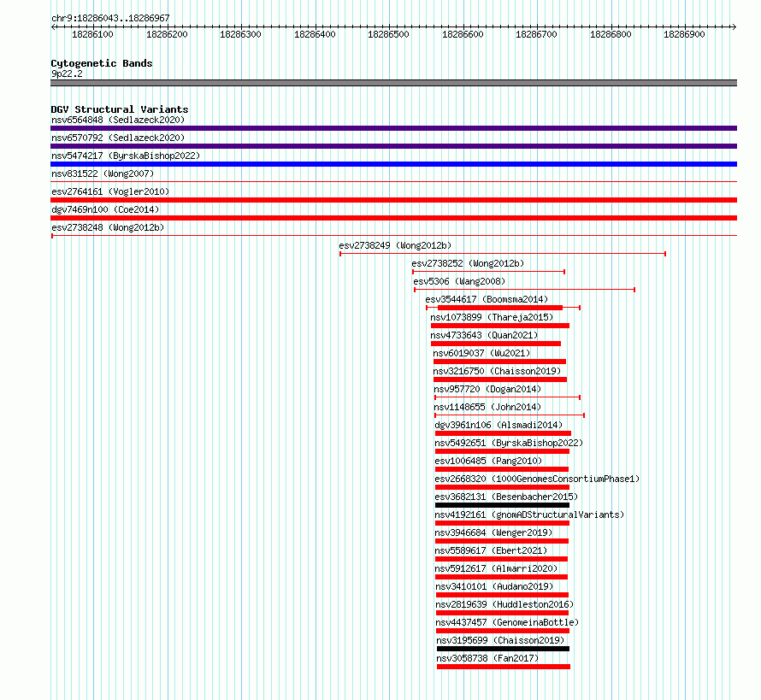The width and height of the screenshot is (761, 700).
Task: Select nsv4733643 (Quan2021) label
Action: (484, 335)
